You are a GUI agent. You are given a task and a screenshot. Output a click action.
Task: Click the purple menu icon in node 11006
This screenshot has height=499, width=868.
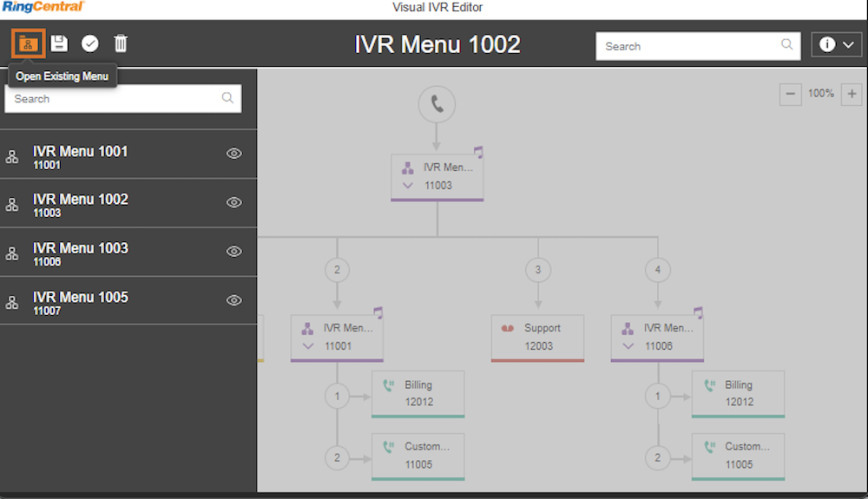pos(628,329)
